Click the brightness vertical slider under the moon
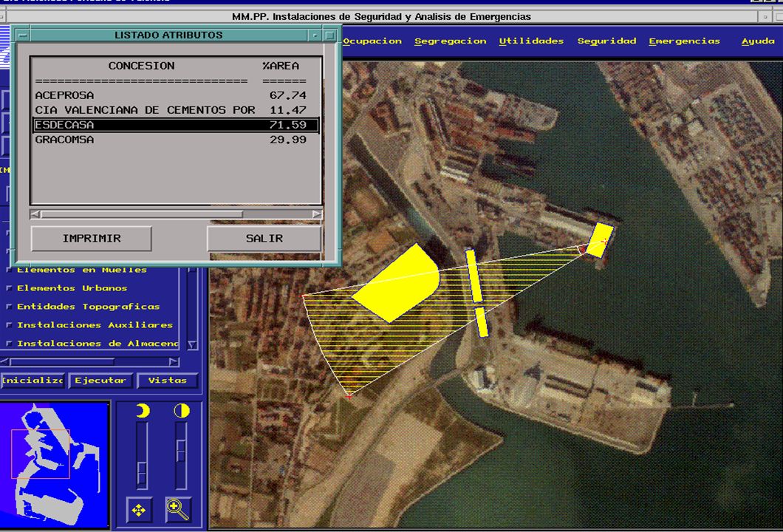 (143, 456)
